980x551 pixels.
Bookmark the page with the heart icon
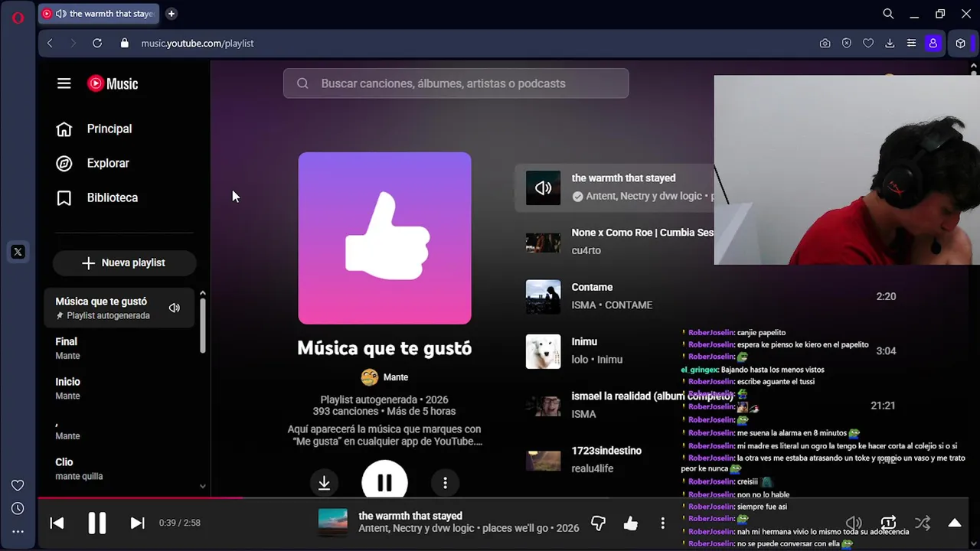click(868, 44)
